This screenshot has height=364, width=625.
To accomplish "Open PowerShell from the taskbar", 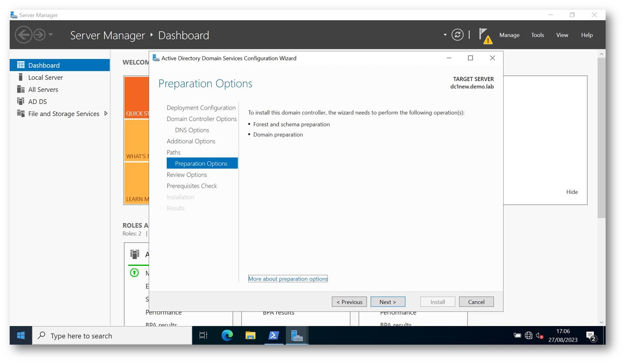I will click(274, 336).
